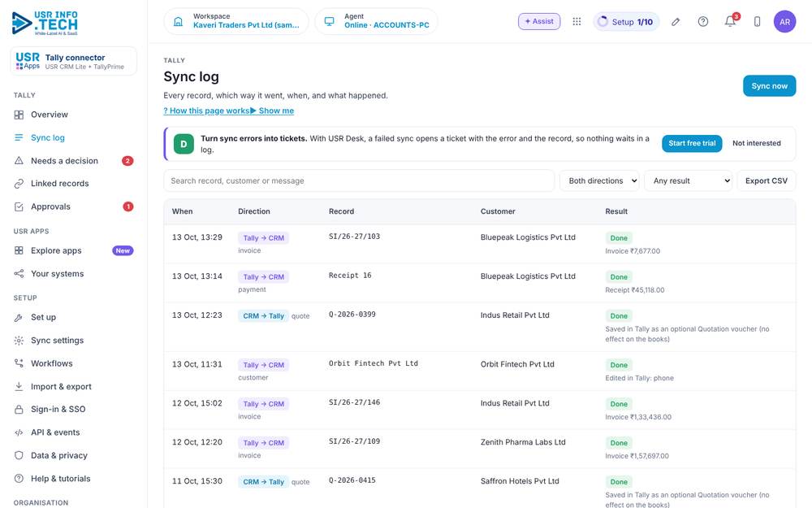Image resolution: width=812 pixels, height=508 pixels.
Task: Open the Any result filter dropdown
Action: coord(689,181)
